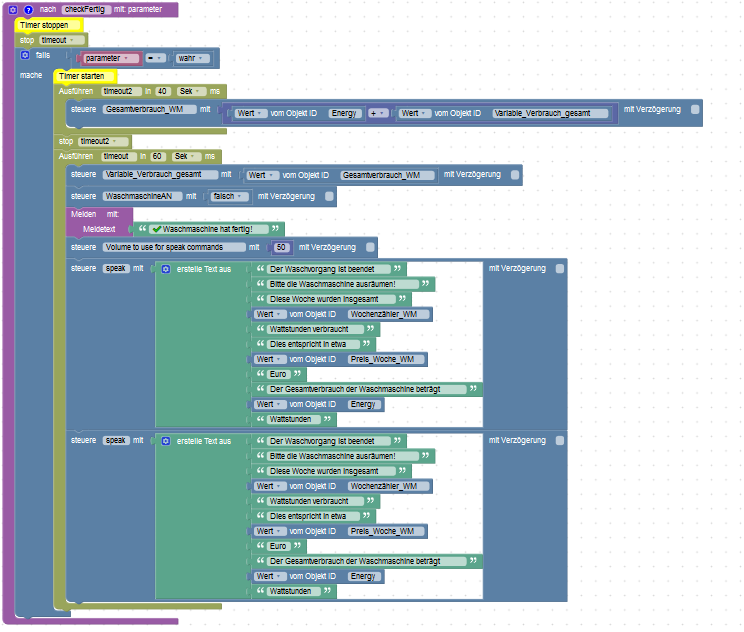Edit the 40 delay value

(x=163, y=91)
